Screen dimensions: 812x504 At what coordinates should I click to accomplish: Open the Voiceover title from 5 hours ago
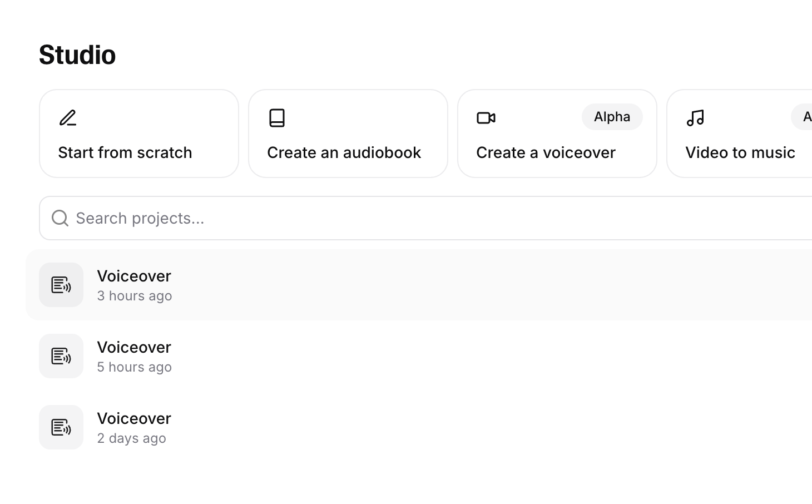[x=134, y=347]
